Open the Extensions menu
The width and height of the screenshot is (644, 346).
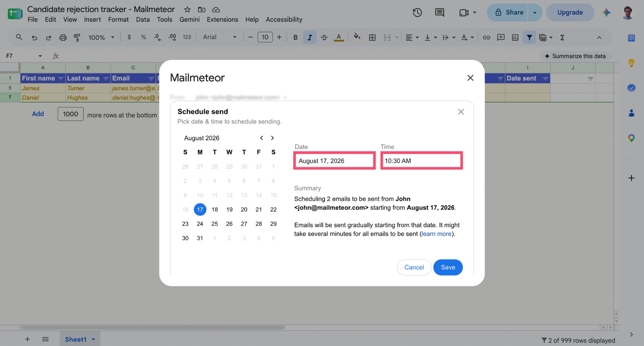222,20
